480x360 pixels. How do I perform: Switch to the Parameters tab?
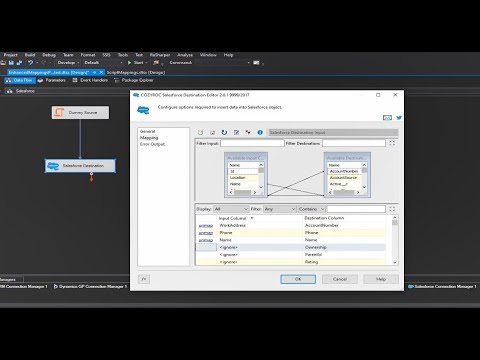coord(52,80)
